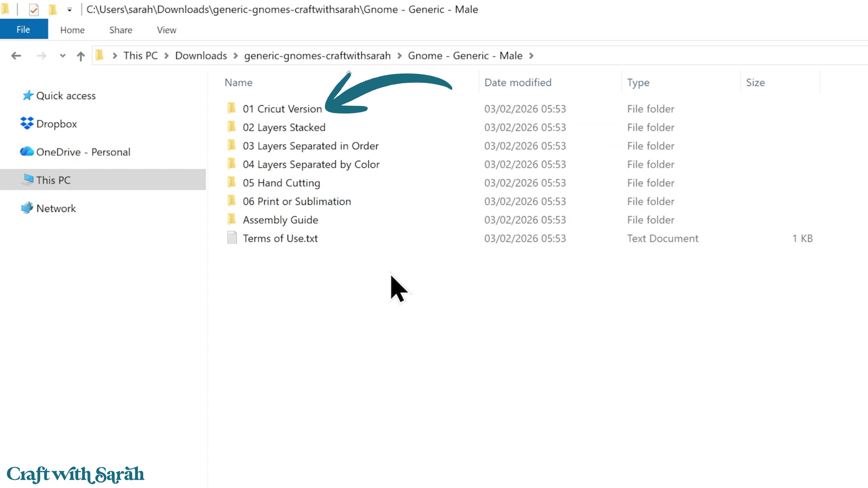Click folder icon of 02 Layers Stacked
Viewport: 868px width, 488px height.
pyautogui.click(x=231, y=127)
